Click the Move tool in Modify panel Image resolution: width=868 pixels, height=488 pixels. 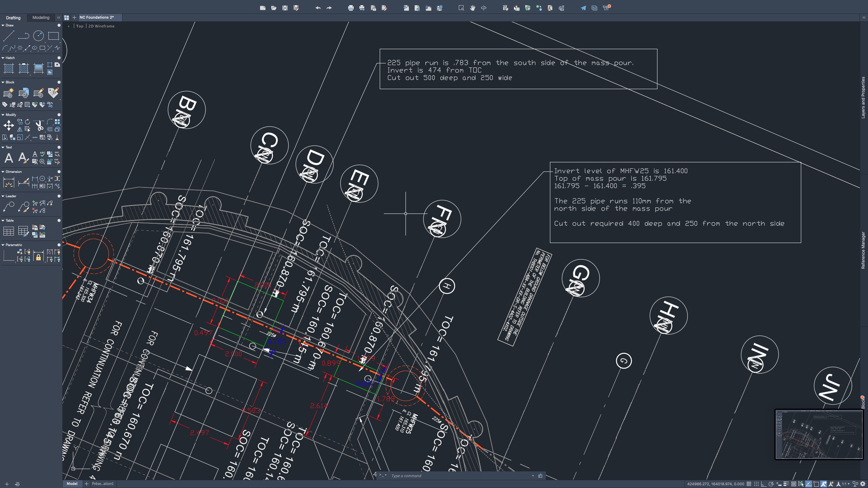point(8,126)
